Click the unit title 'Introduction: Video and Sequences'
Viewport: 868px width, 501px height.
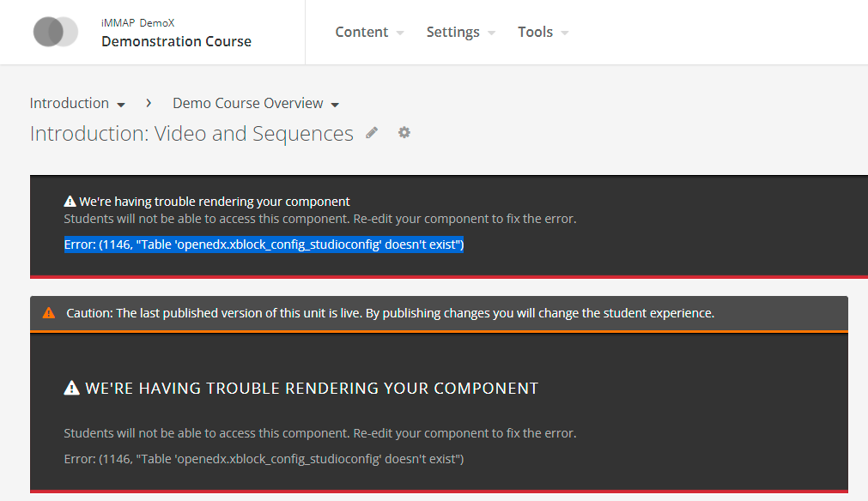click(x=191, y=134)
